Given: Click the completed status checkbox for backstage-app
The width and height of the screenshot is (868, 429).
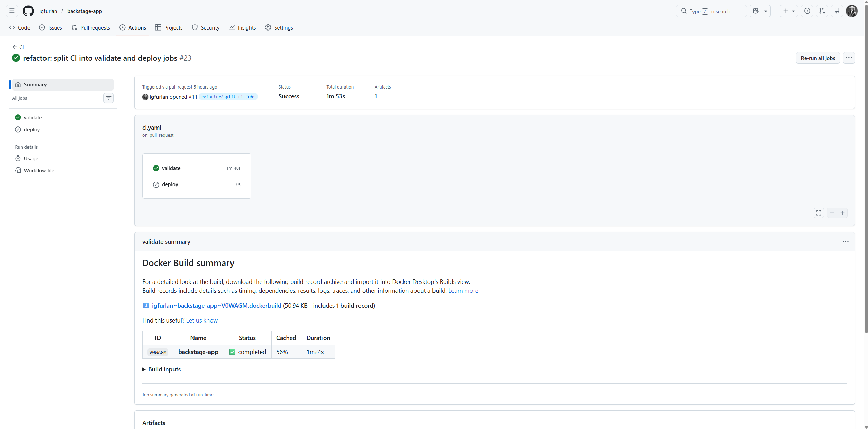Looking at the screenshot, I should pyautogui.click(x=232, y=352).
